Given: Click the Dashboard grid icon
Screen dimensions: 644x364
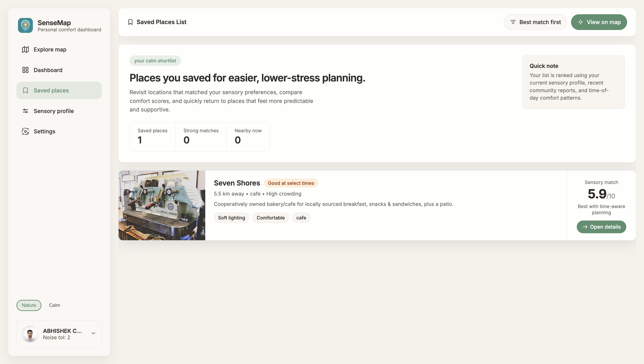Looking at the screenshot, I should point(25,70).
